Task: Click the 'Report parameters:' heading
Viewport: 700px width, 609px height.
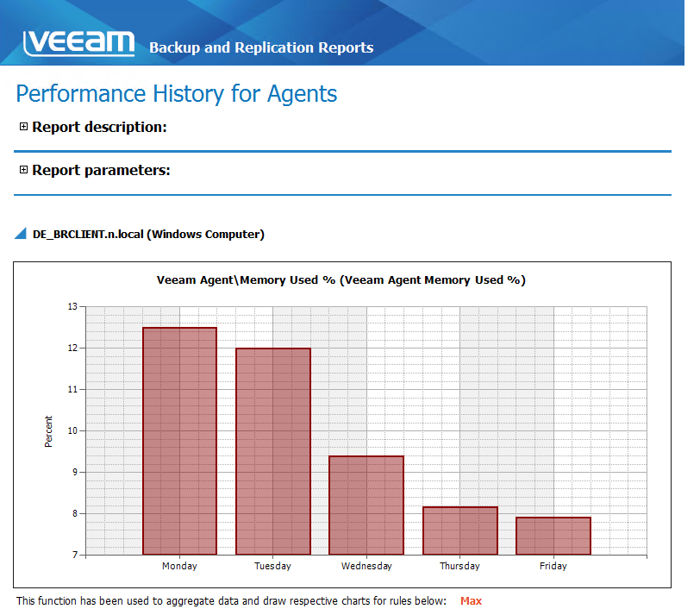Action: pos(101,170)
